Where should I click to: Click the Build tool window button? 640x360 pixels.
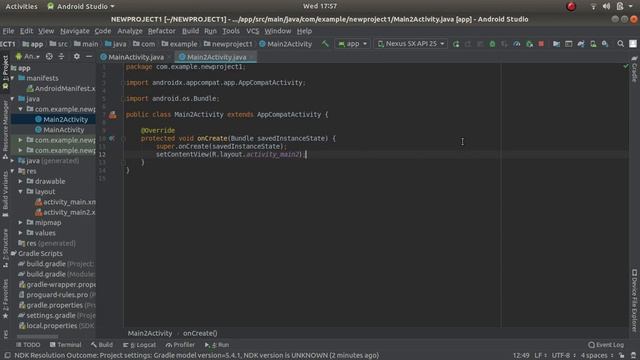click(102, 345)
